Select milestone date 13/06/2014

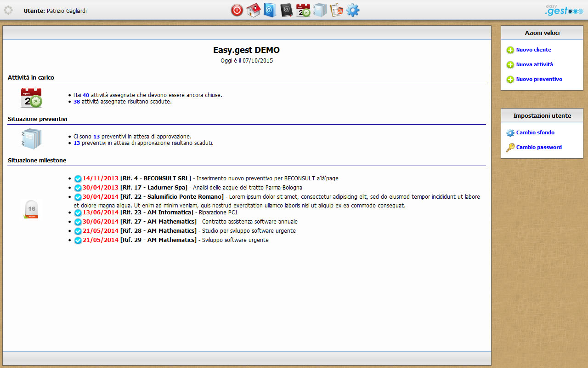101,213
